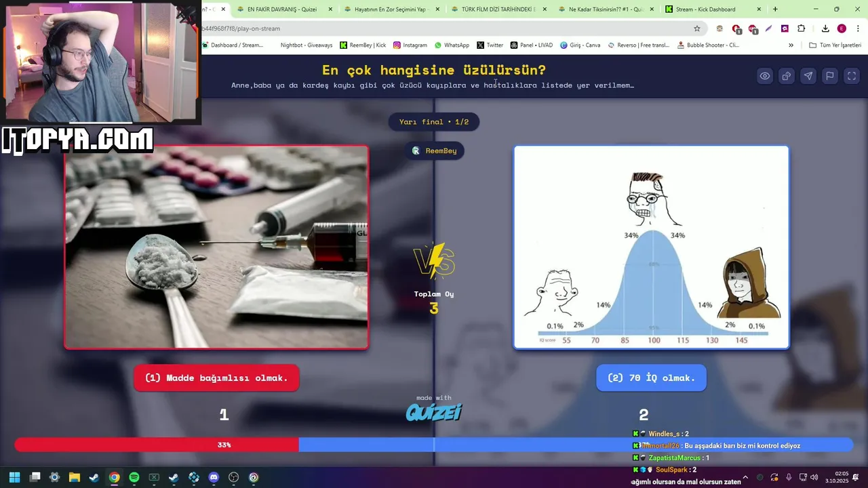This screenshot has height=488, width=868.
Task: Open Chrome three-dot menu
Action: 858,28
